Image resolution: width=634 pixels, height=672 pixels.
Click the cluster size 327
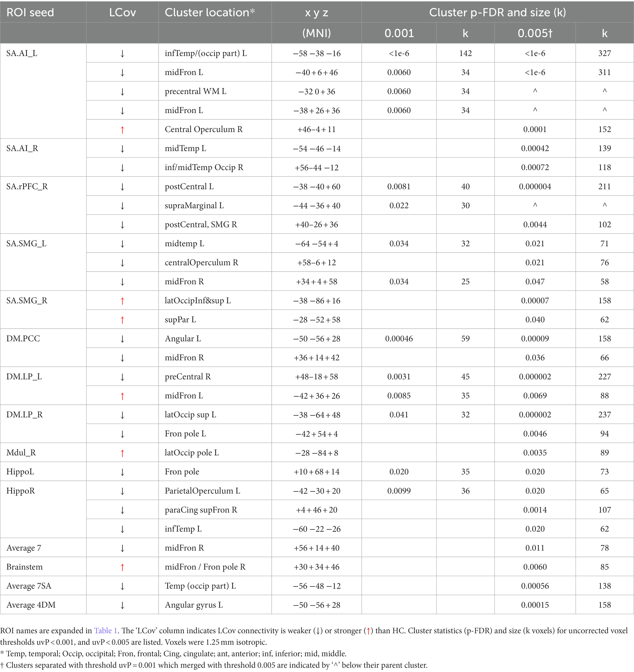605,53
